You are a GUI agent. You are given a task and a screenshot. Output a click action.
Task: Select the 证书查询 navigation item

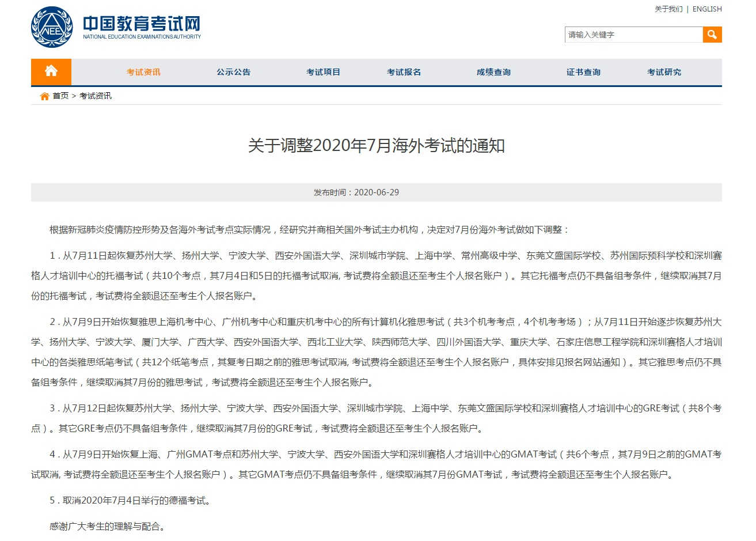point(583,72)
